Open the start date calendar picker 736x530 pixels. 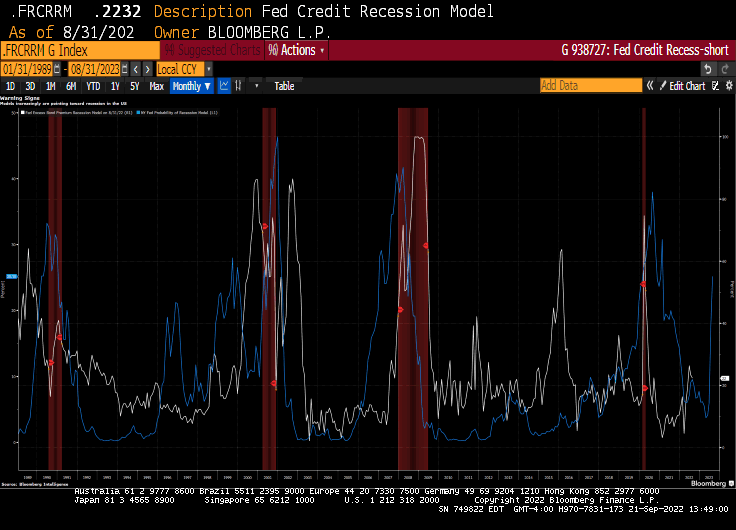coord(59,68)
